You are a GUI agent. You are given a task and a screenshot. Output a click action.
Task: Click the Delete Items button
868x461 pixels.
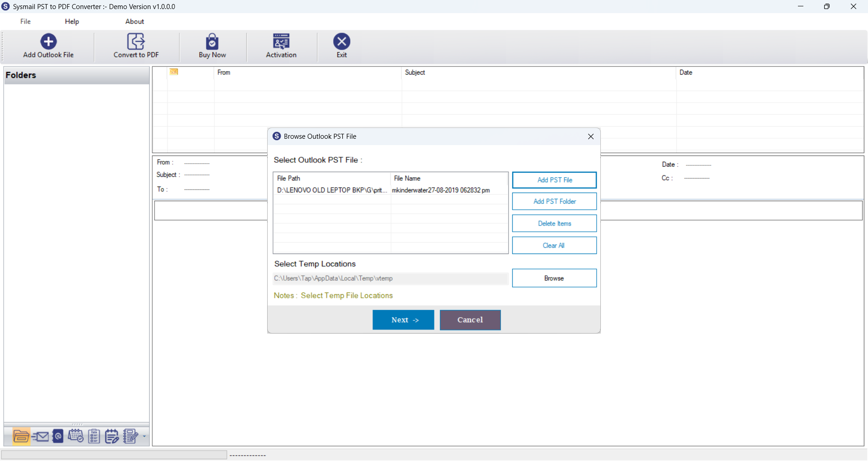[554, 223]
